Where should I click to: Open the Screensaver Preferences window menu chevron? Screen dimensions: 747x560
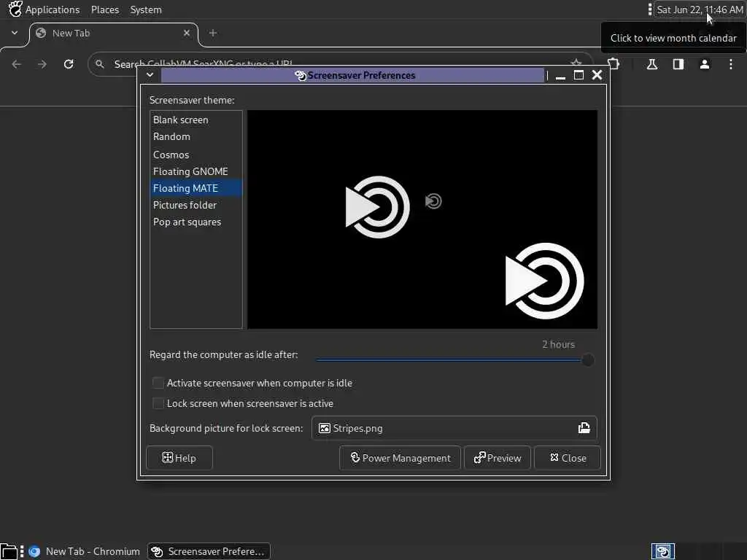pyautogui.click(x=150, y=75)
